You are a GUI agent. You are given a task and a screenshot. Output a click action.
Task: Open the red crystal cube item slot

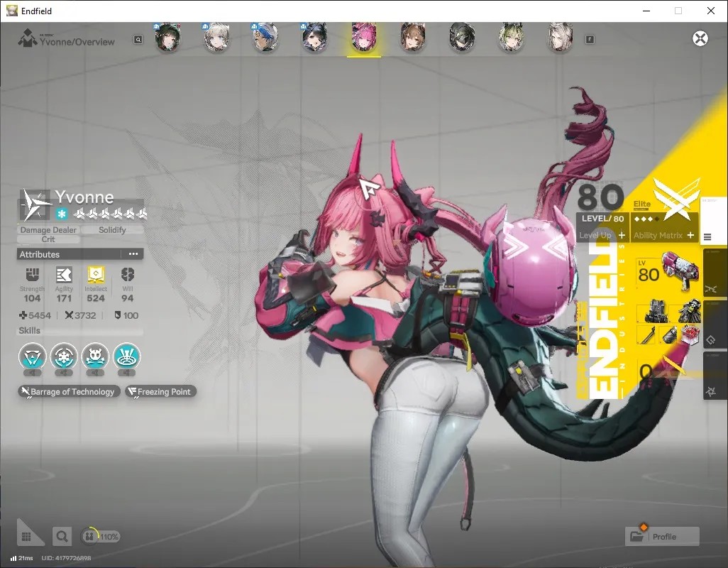(x=690, y=334)
